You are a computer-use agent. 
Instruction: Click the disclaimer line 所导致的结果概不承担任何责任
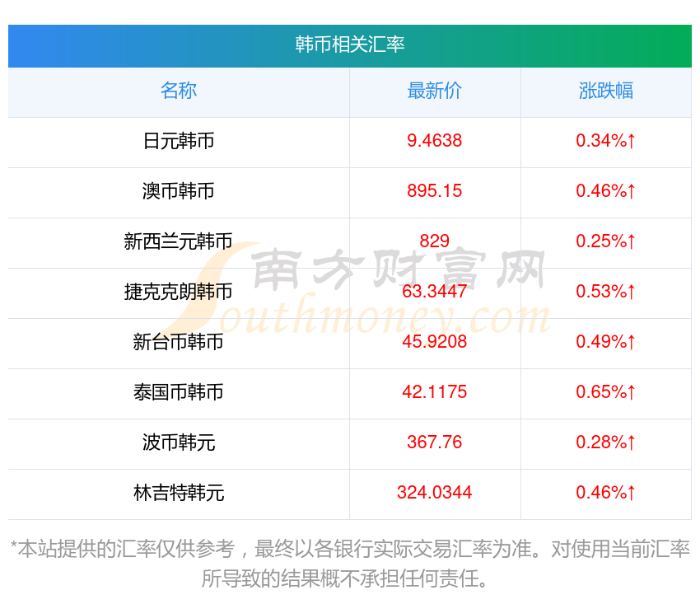(x=343, y=579)
